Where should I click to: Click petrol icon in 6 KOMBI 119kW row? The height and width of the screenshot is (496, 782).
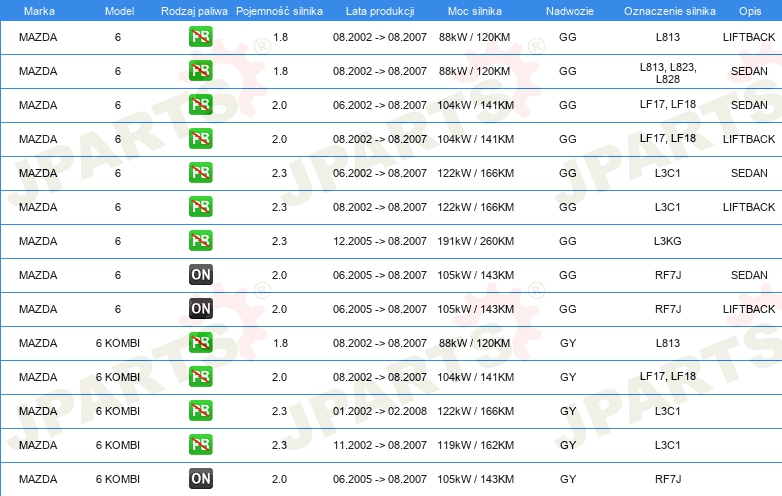pyautogui.click(x=201, y=444)
